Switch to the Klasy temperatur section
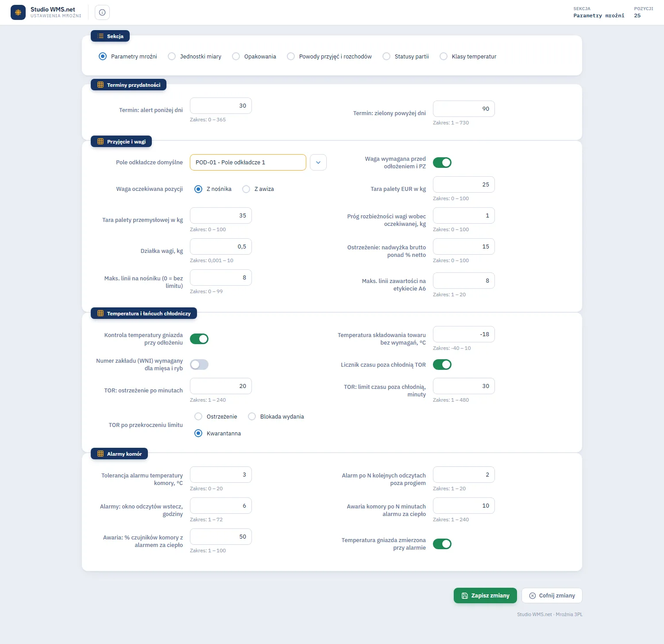This screenshot has height=644, width=664. 444,56
